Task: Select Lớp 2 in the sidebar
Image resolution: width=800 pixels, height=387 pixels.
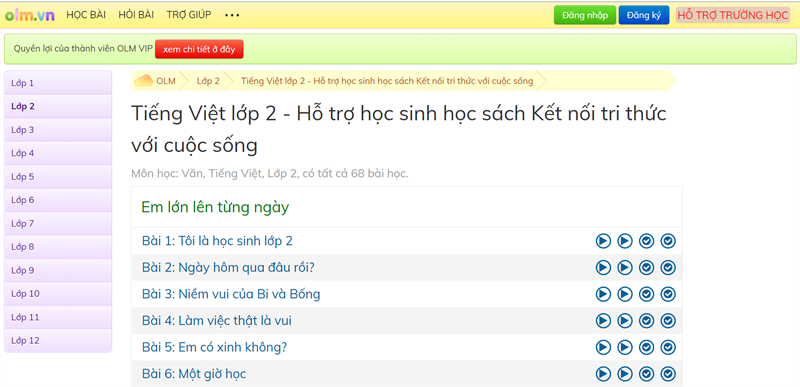Action: pyautogui.click(x=58, y=106)
